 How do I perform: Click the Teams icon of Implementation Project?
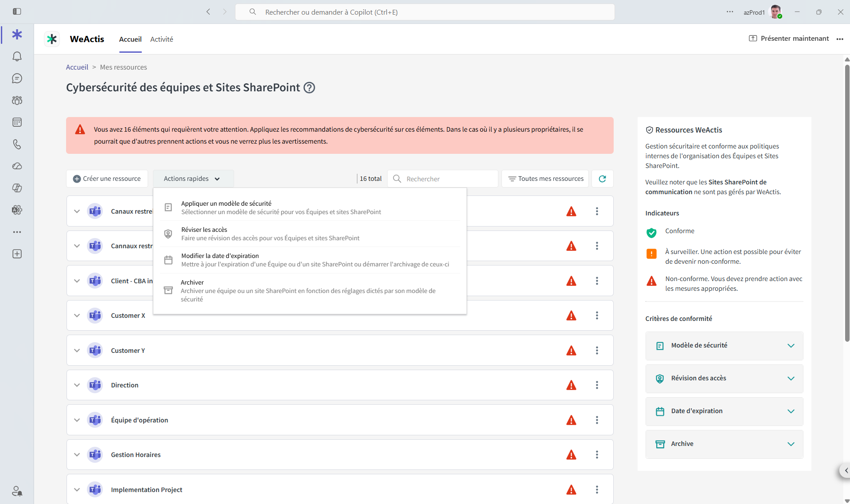tap(95, 490)
